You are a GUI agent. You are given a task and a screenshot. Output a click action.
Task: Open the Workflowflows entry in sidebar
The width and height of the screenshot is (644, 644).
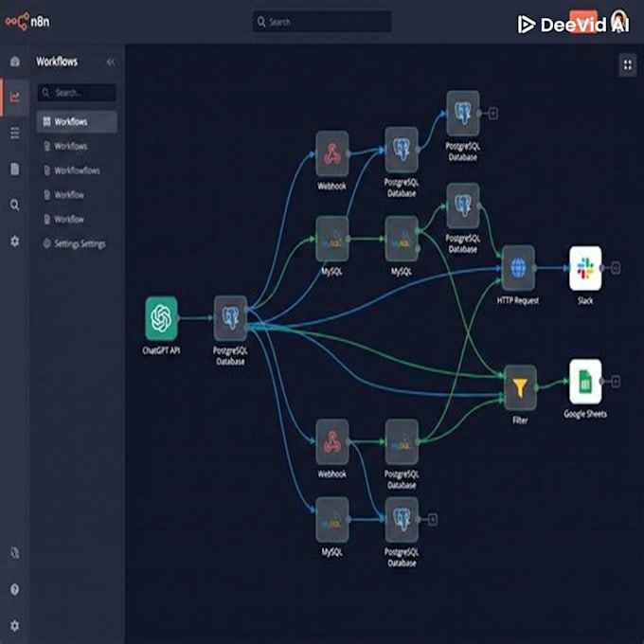72,170
